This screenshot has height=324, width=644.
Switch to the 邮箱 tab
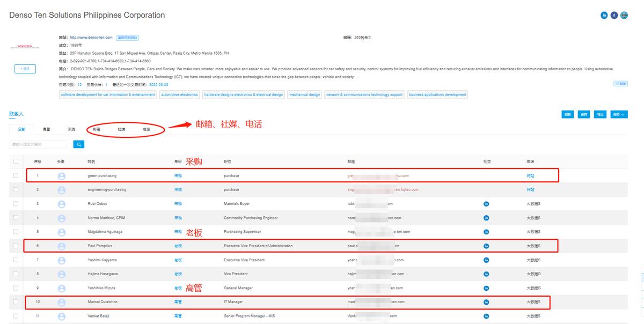point(97,129)
